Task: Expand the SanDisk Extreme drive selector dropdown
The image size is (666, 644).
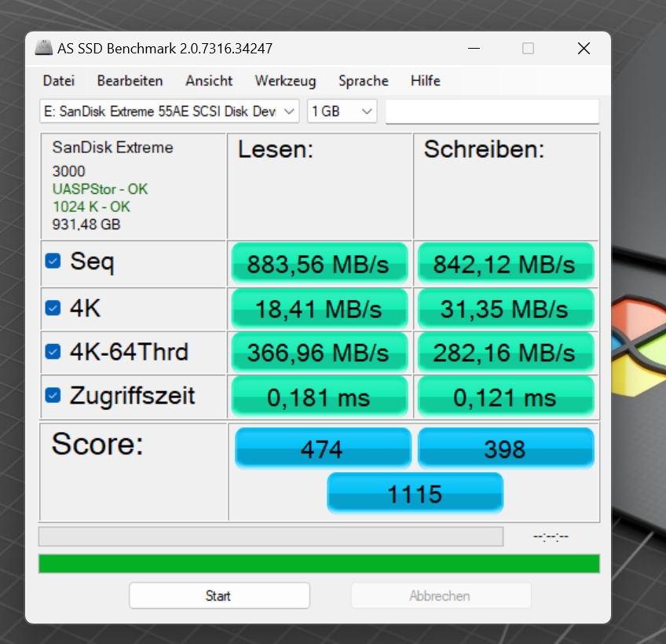Action: click(170, 112)
